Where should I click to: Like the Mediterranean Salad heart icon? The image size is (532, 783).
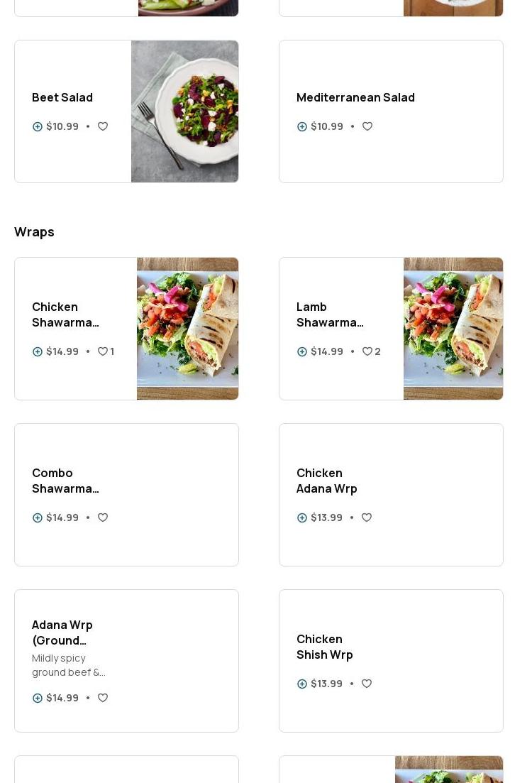pyautogui.click(x=367, y=126)
